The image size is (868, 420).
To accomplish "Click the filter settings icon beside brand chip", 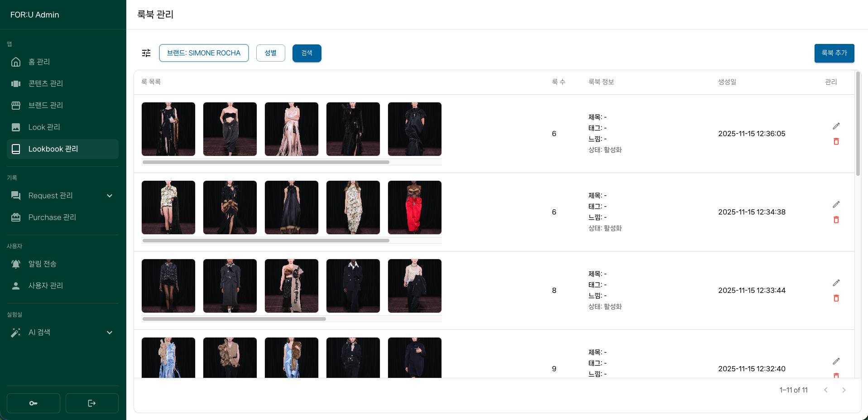I will pyautogui.click(x=146, y=53).
